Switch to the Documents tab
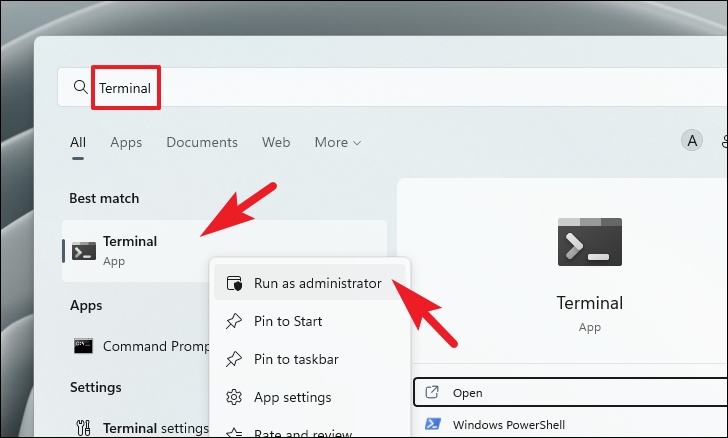 [x=202, y=142]
